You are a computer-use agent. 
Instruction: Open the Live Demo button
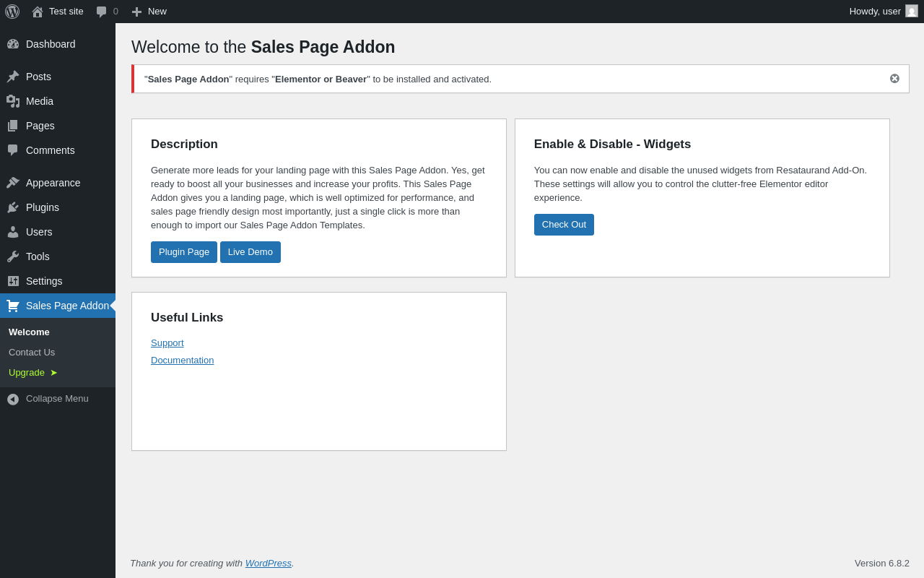[250, 252]
